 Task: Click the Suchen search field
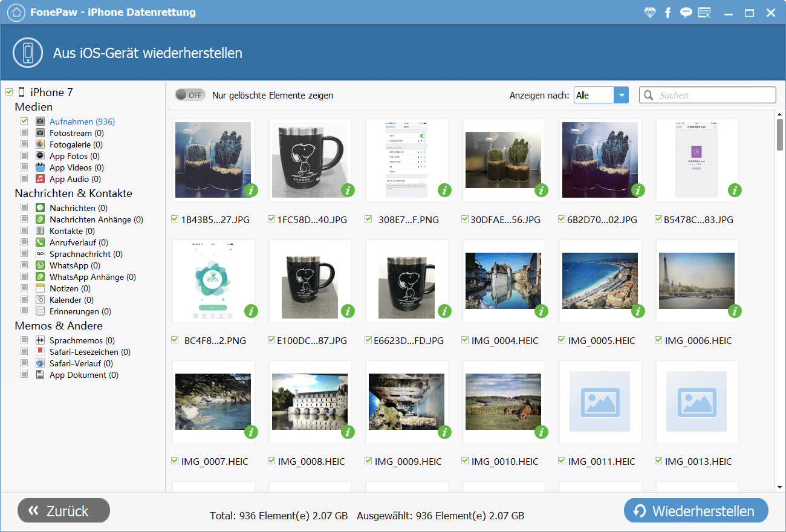707,95
